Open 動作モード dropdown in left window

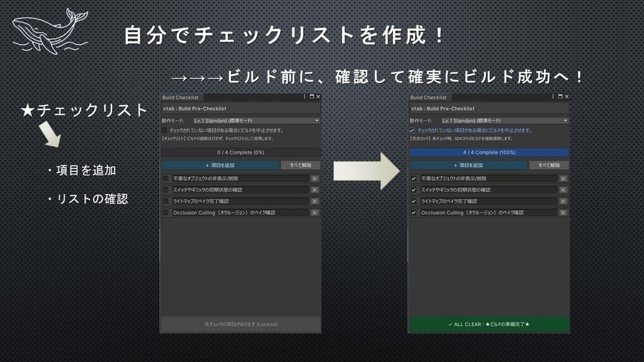(x=257, y=121)
